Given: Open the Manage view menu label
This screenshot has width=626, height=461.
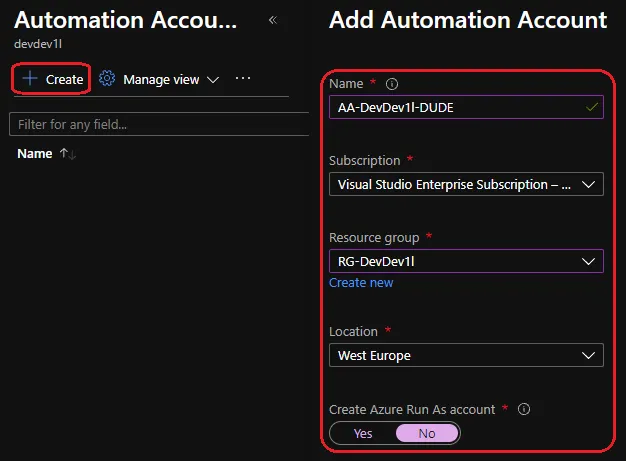Looking at the screenshot, I should click(x=160, y=79).
